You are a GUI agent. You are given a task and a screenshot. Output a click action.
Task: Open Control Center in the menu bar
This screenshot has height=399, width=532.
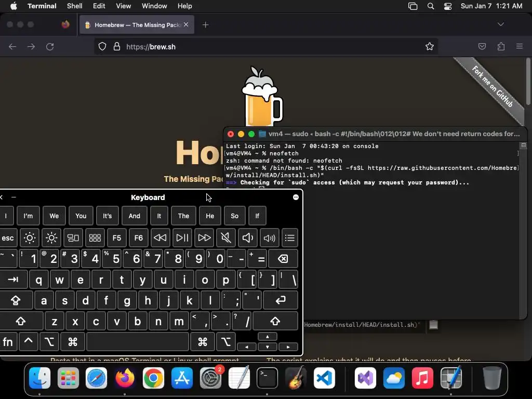click(448, 6)
